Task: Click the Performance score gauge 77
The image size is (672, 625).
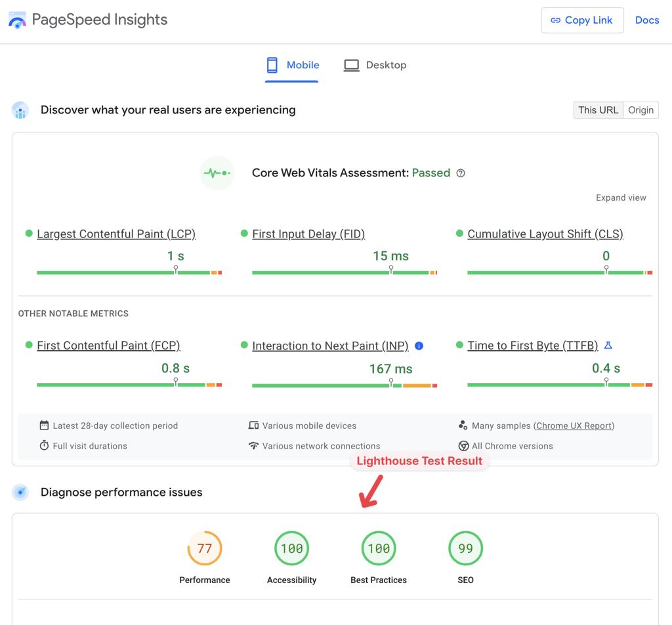Action: click(205, 548)
